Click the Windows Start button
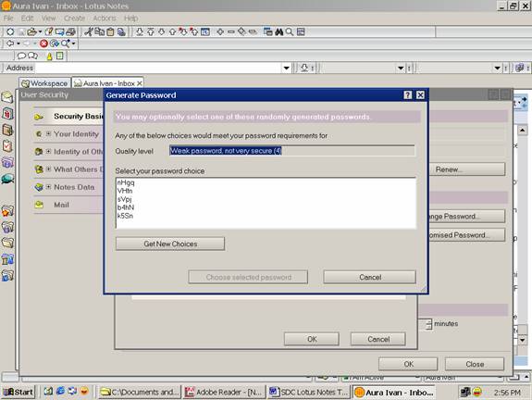This screenshot has height=400, width=532. (19, 393)
